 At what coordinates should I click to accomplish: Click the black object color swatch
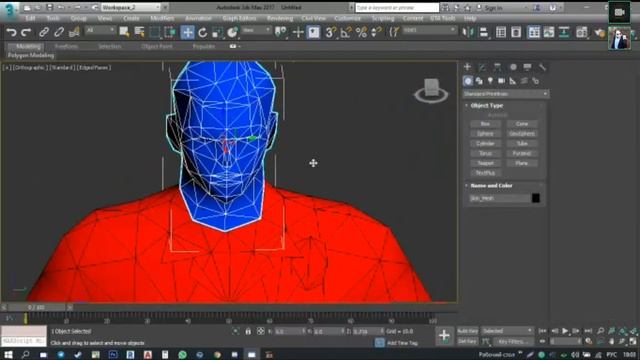tap(536, 198)
